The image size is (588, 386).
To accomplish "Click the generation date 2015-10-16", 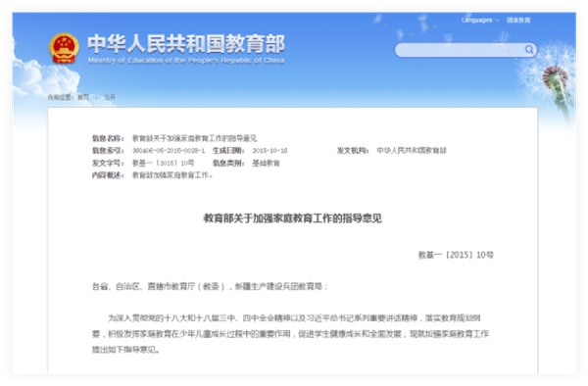I will pyautogui.click(x=269, y=151).
